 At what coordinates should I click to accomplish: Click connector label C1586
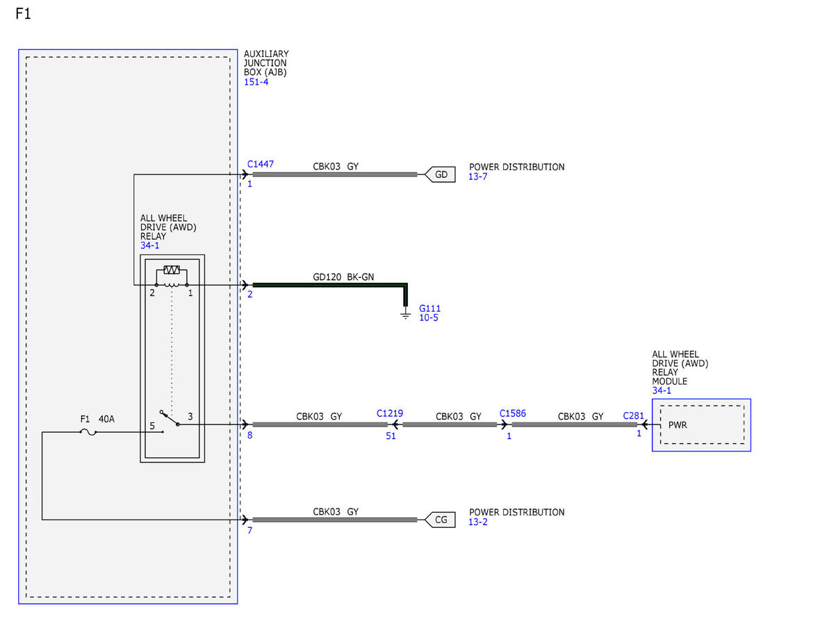[513, 413]
